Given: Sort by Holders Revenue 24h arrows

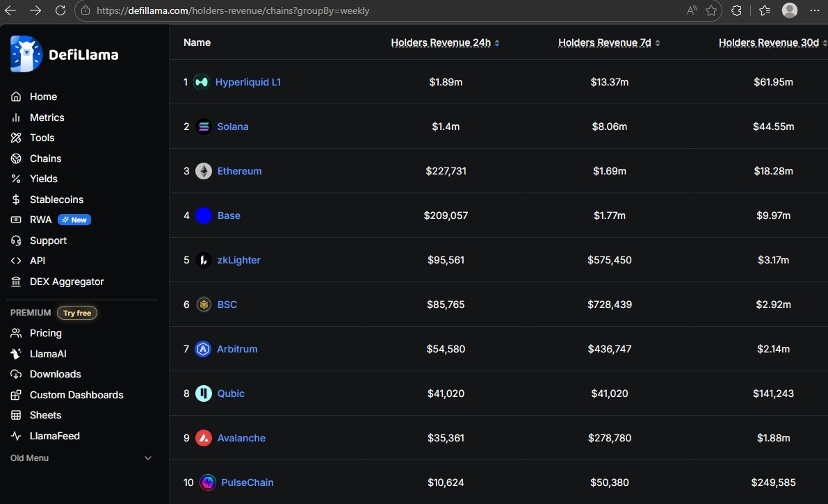Looking at the screenshot, I should [x=497, y=43].
